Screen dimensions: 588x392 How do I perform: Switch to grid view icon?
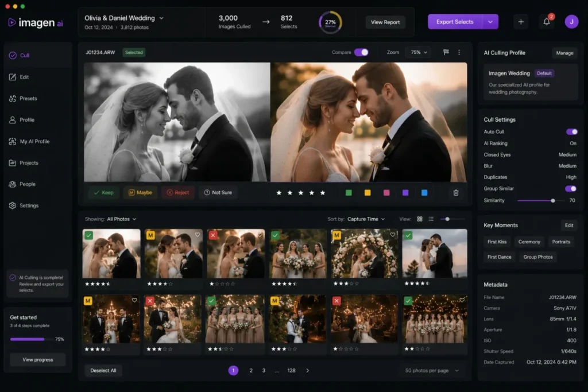click(x=420, y=219)
